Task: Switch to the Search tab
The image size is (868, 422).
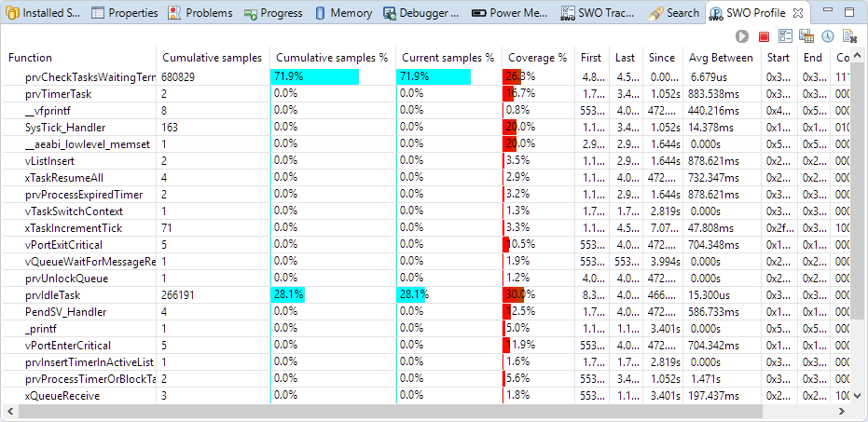Action: pyautogui.click(x=674, y=13)
